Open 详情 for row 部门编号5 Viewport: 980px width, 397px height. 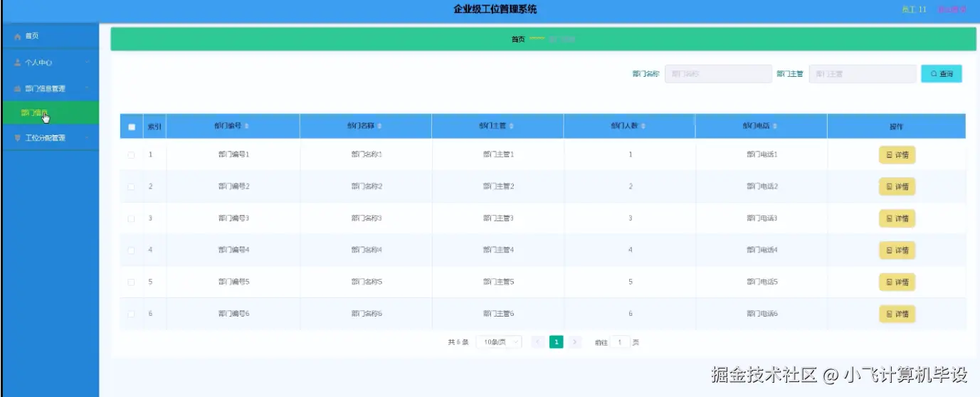pyautogui.click(x=897, y=282)
